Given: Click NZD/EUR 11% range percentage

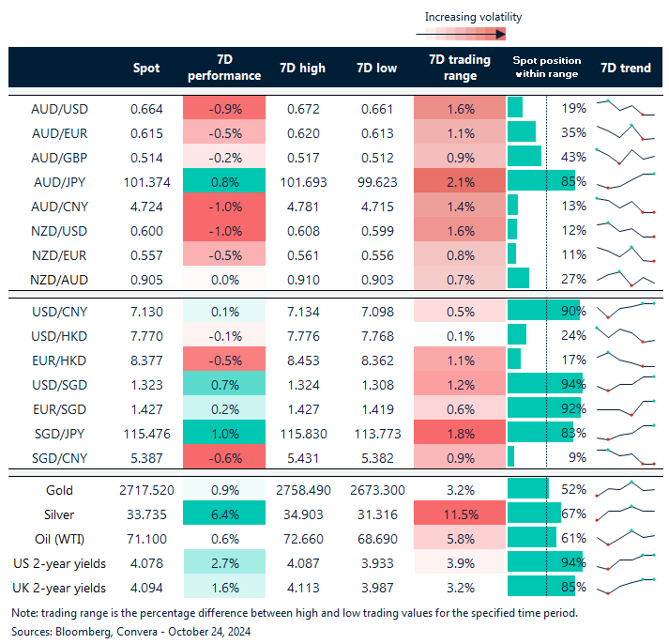Looking at the screenshot, I should pyautogui.click(x=574, y=255).
